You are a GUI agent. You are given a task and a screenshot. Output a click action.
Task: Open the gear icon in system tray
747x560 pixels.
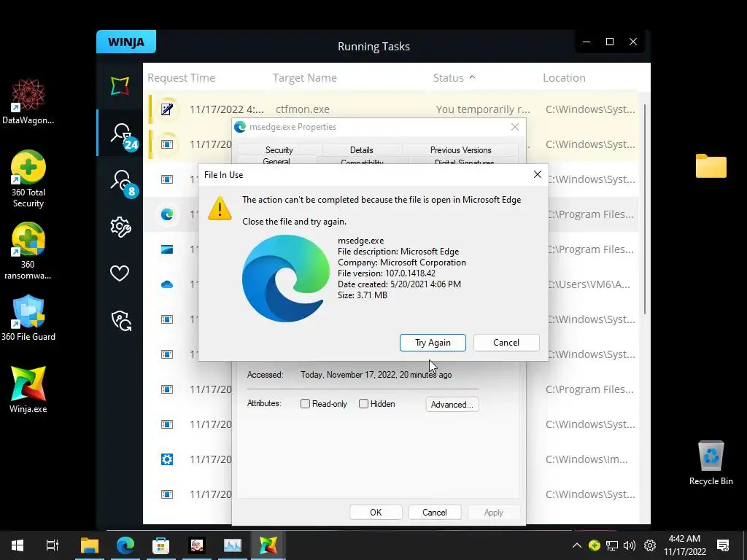[x=650, y=545]
